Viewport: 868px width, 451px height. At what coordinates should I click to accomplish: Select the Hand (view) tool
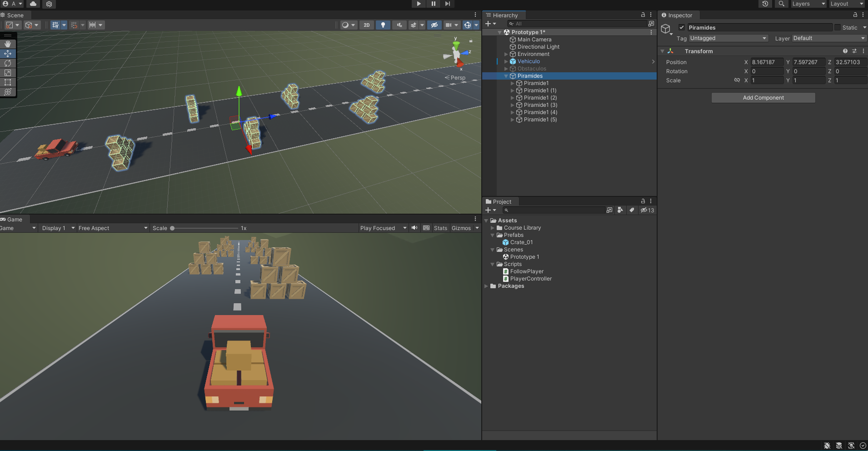point(8,44)
